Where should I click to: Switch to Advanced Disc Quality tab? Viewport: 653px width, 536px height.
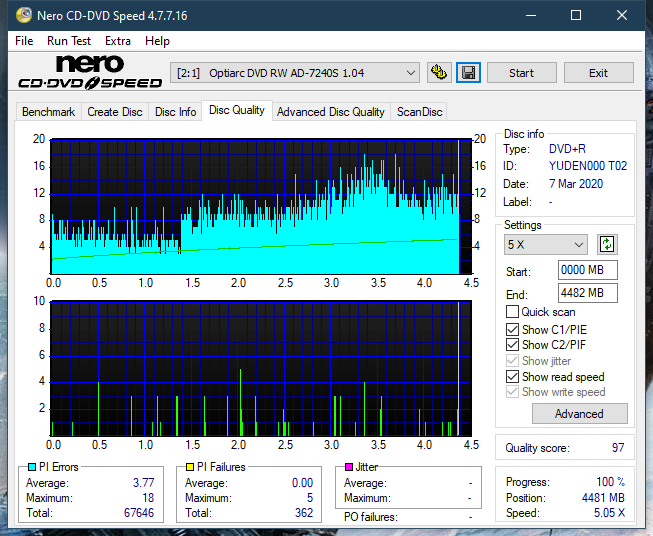click(x=331, y=112)
